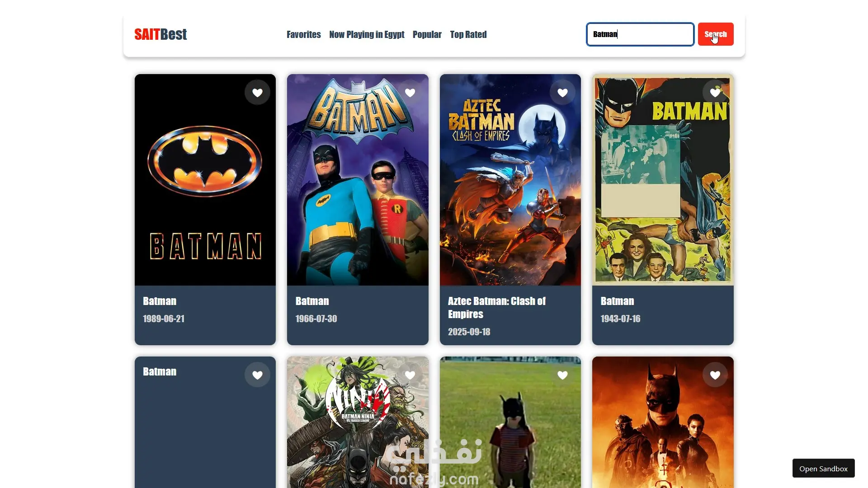Toggle heart on 1943 Batman card
Image resolution: width=868 pixels, height=488 pixels.
[715, 93]
